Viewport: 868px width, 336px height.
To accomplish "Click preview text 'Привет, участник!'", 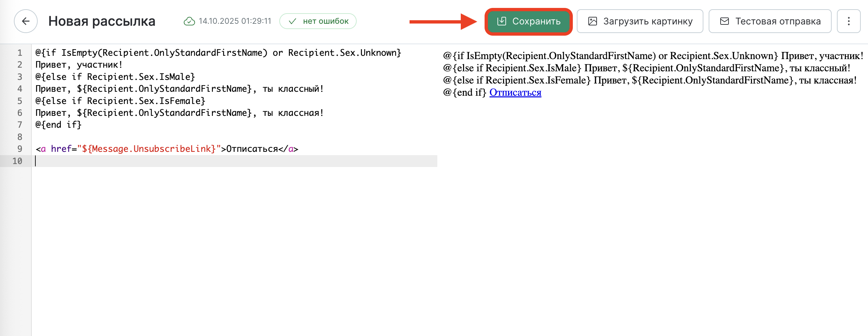I will pyautogui.click(x=822, y=56).
